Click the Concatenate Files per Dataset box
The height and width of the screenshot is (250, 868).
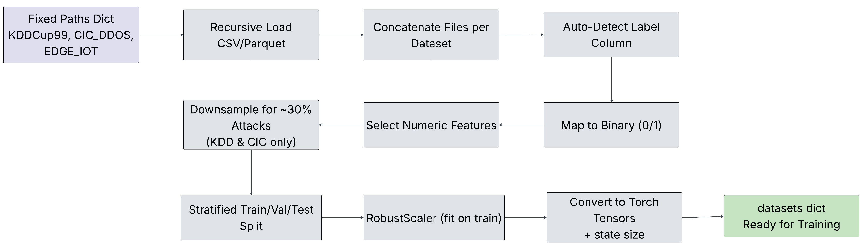[431, 35]
